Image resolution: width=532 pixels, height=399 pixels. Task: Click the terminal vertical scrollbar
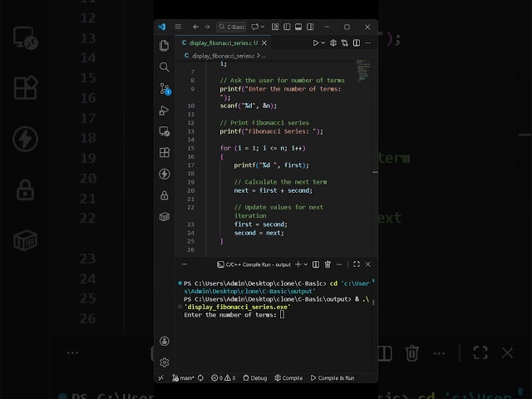pos(373,302)
